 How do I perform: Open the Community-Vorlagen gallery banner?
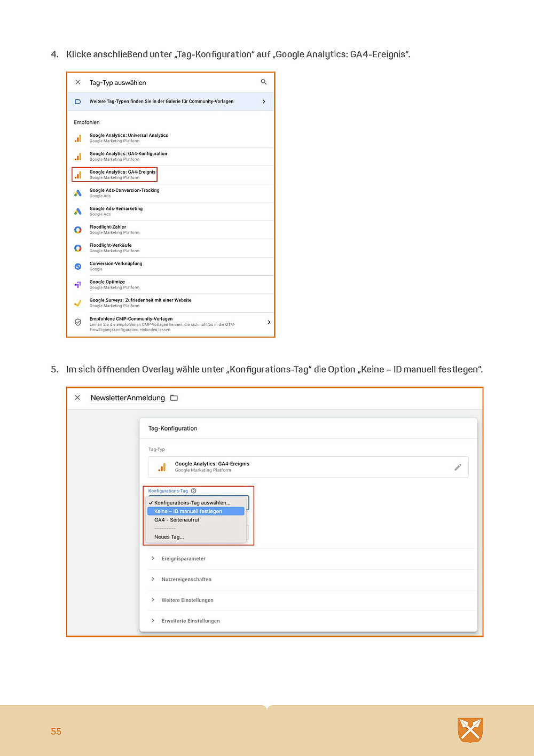170,102
